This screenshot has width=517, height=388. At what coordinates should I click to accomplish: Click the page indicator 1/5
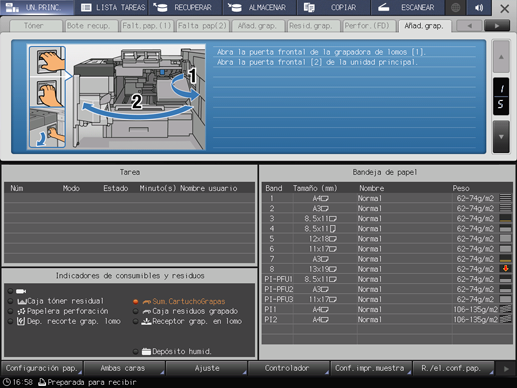[x=501, y=97]
